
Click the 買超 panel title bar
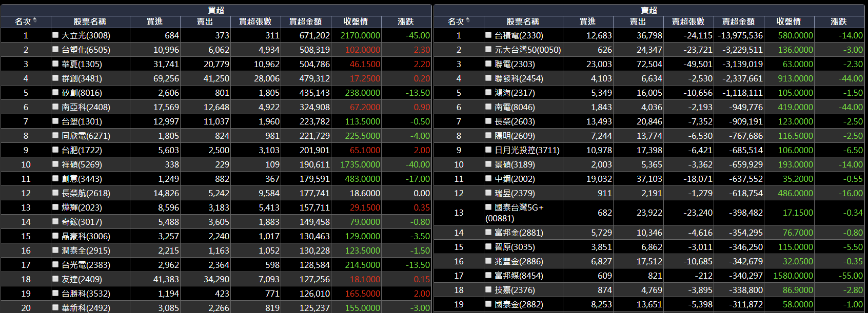pyautogui.click(x=216, y=10)
